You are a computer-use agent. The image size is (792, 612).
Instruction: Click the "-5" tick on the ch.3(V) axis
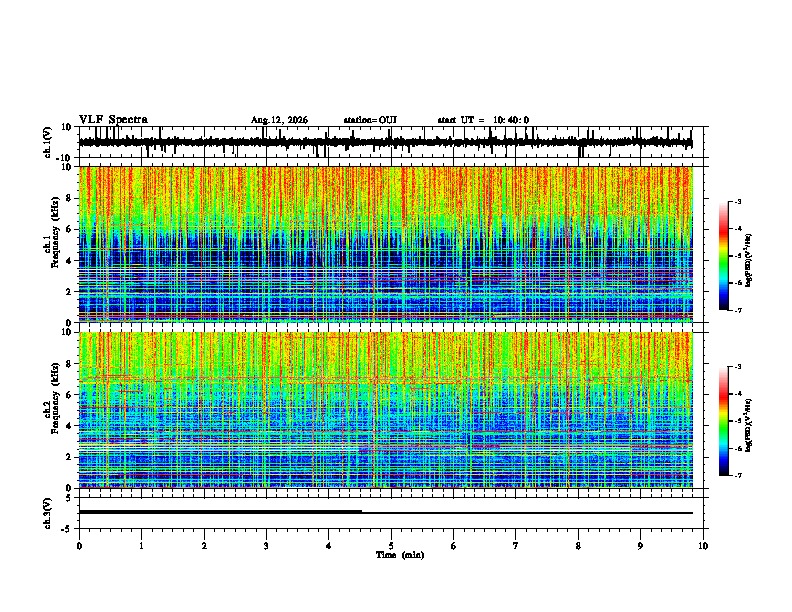click(68, 529)
